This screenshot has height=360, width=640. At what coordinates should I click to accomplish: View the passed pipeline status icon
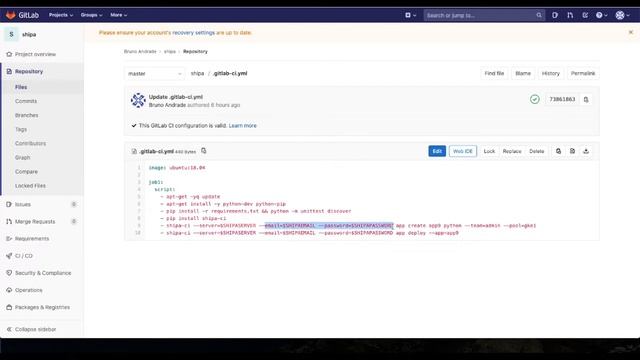[535, 99]
